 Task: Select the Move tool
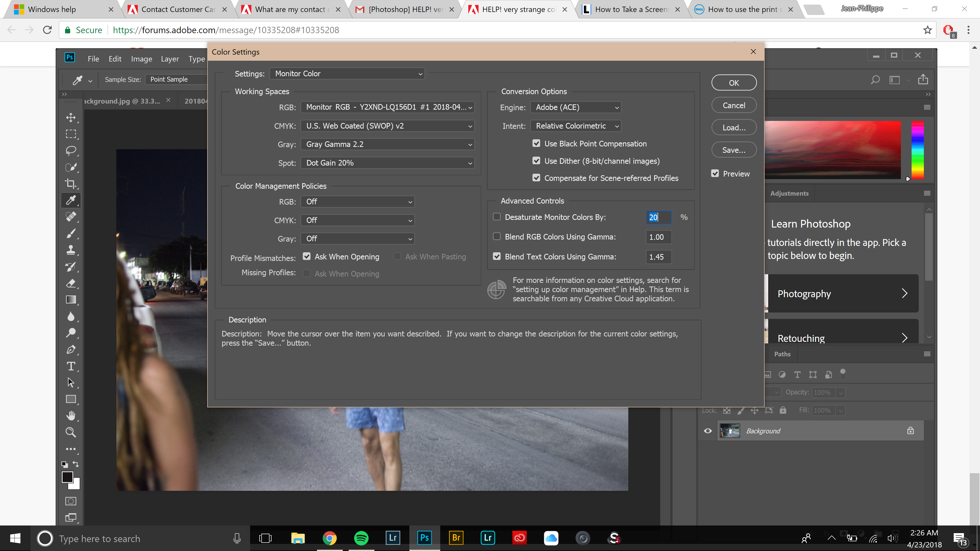[71, 118]
